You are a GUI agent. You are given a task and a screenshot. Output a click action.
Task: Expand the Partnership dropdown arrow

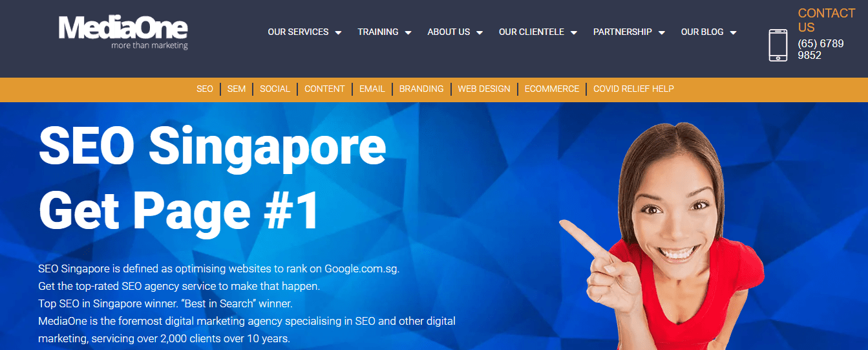[662, 32]
